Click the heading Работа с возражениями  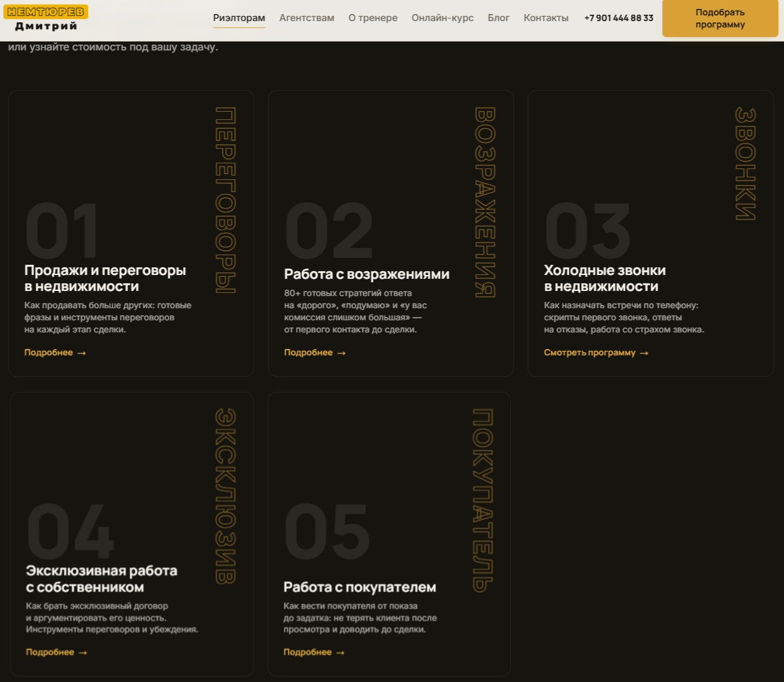pos(367,274)
